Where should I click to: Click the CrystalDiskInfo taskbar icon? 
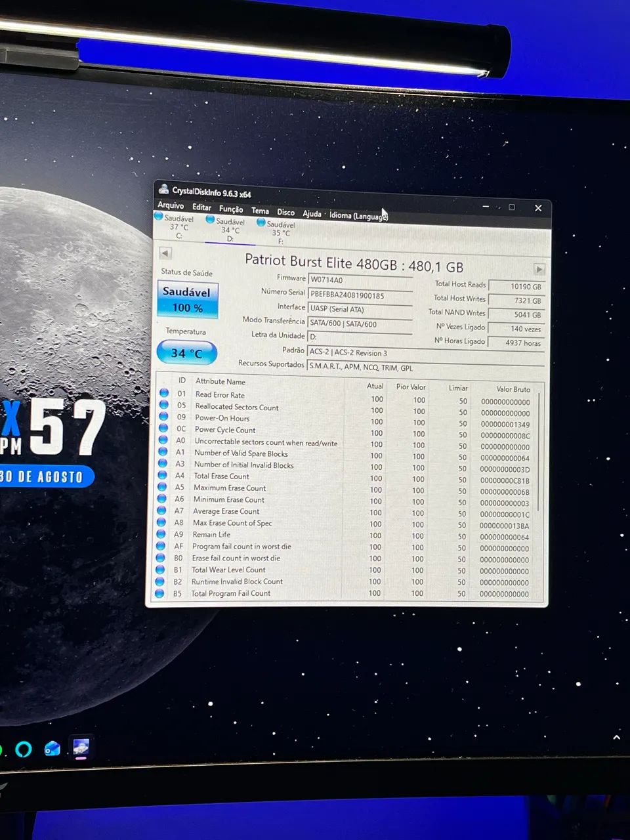point(81,747)
